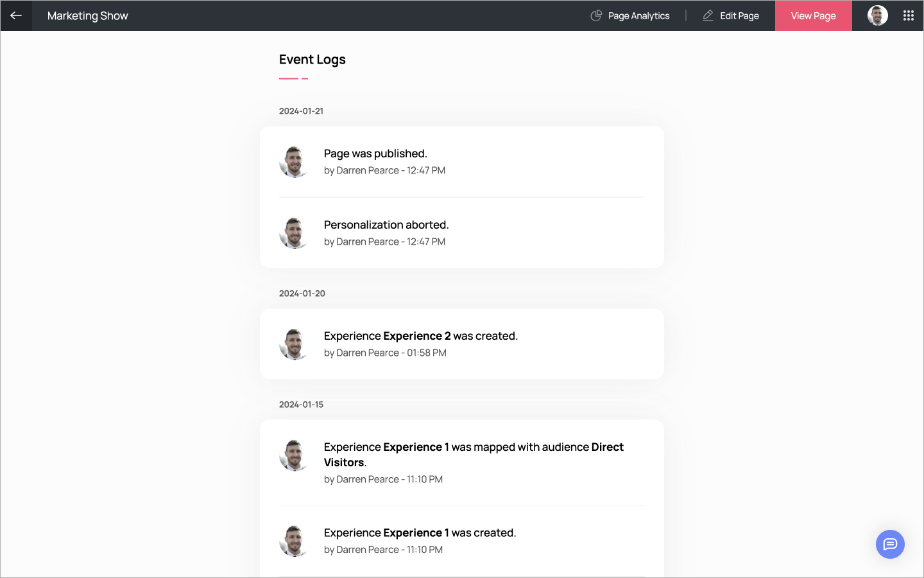This screenshot has height=578, width=924.
Task: Select the 'Experience 1 was created' log entry
Action: pos(462,541)
